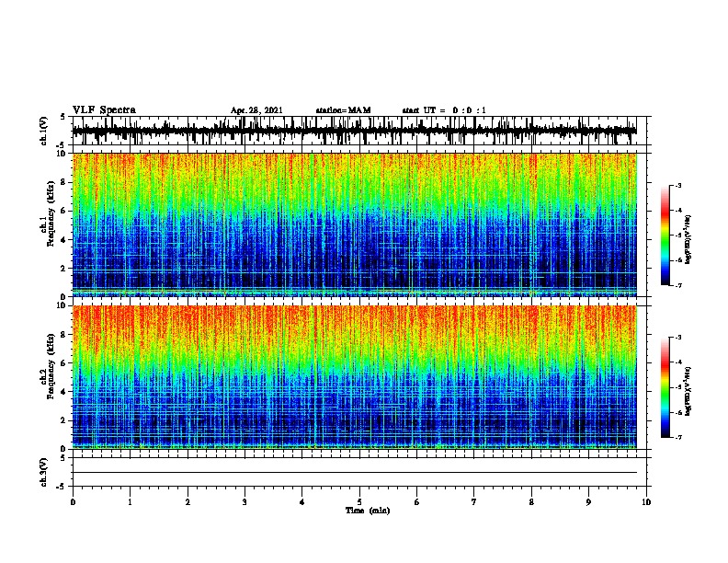
Task: Click the "station=MAM" label
Action: point(343,110)
